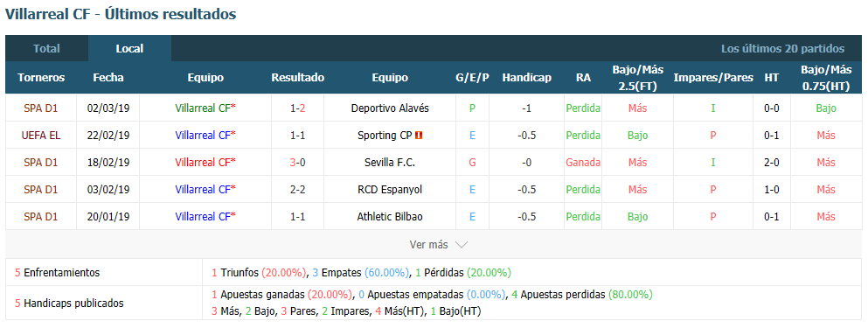The image size is (868, 328).
Task: Click RCD Espanyol team name
Action: [390, 190]
